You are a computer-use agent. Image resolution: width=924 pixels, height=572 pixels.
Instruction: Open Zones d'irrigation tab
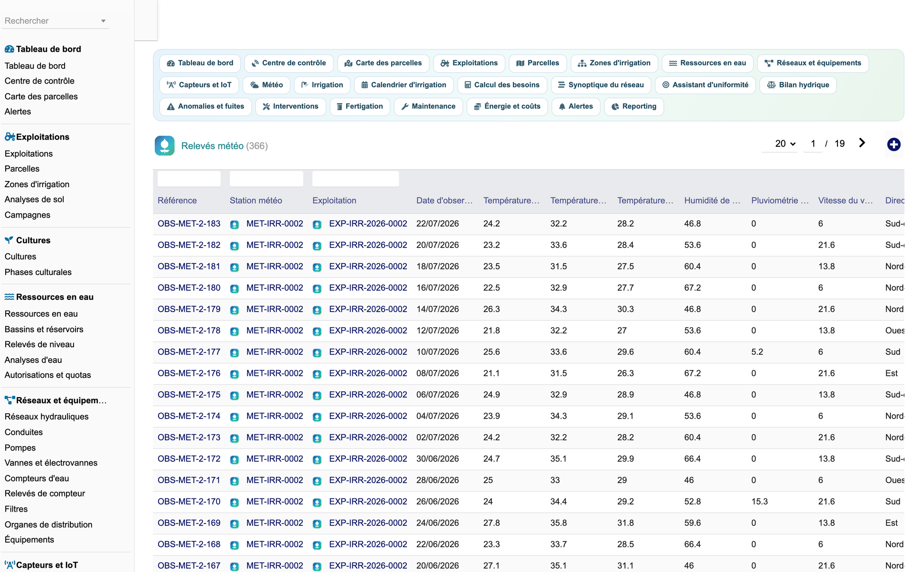pos(614,63)
